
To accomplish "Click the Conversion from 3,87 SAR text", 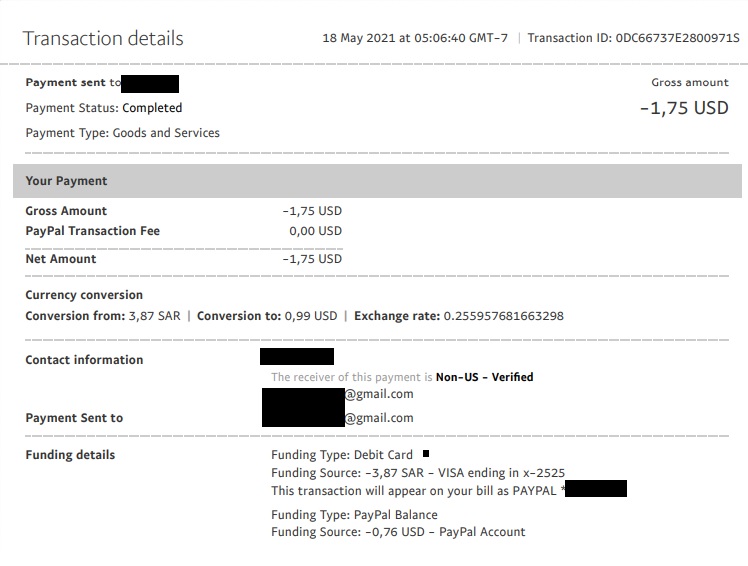I will 103,316.
